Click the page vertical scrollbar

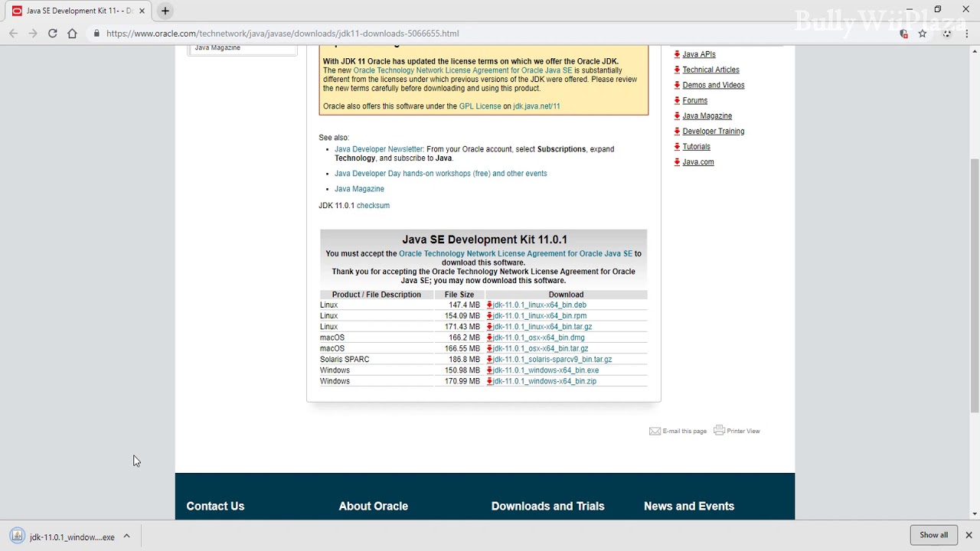pos(975,285)
